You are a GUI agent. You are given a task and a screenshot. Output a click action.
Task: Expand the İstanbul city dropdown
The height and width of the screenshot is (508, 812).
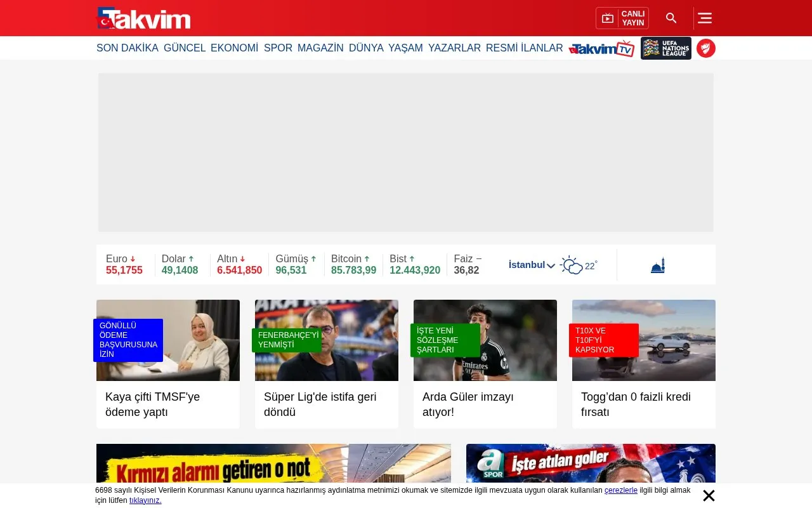coord(532,265)
